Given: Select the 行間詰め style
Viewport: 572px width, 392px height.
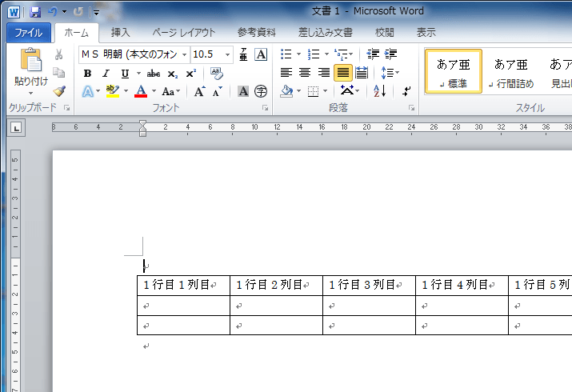Looking at the screenshot, I should tap(510, 72).
